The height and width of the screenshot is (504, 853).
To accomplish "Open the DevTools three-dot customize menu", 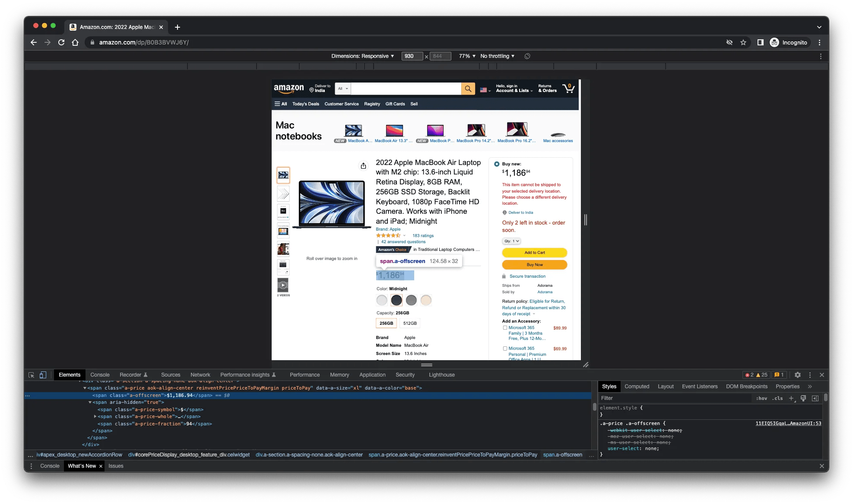I will [810, 375].
